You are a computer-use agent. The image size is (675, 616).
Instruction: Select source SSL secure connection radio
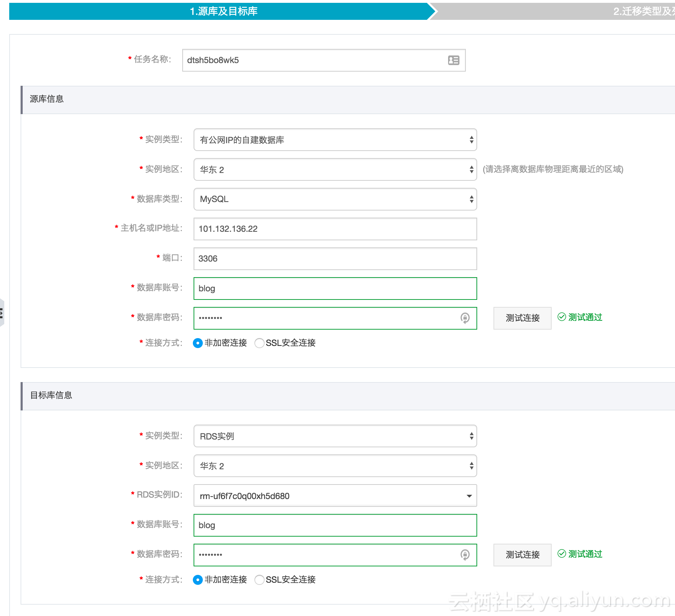tap(259, 343)
